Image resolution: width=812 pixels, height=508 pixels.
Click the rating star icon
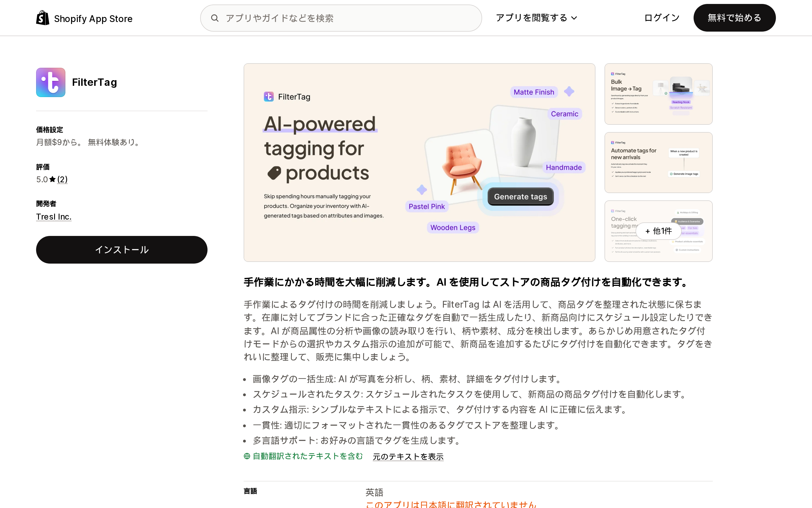click(52, 179)
